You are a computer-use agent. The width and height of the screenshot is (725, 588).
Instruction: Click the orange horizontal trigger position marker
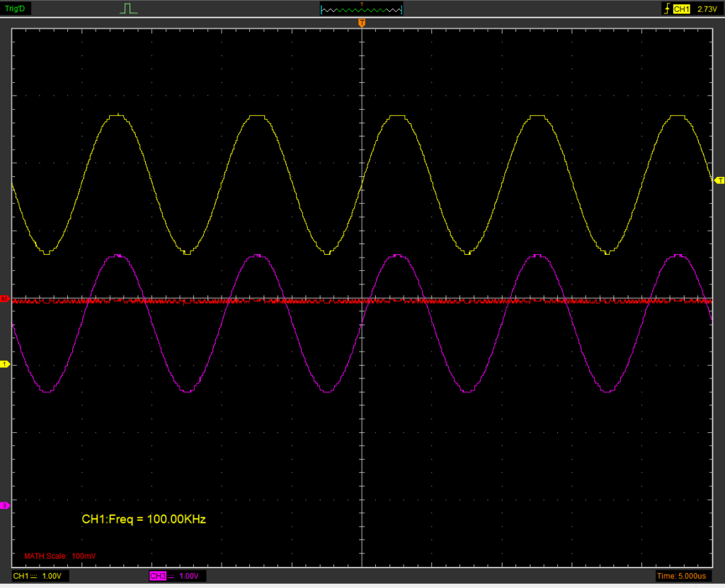tap(362, 23)
